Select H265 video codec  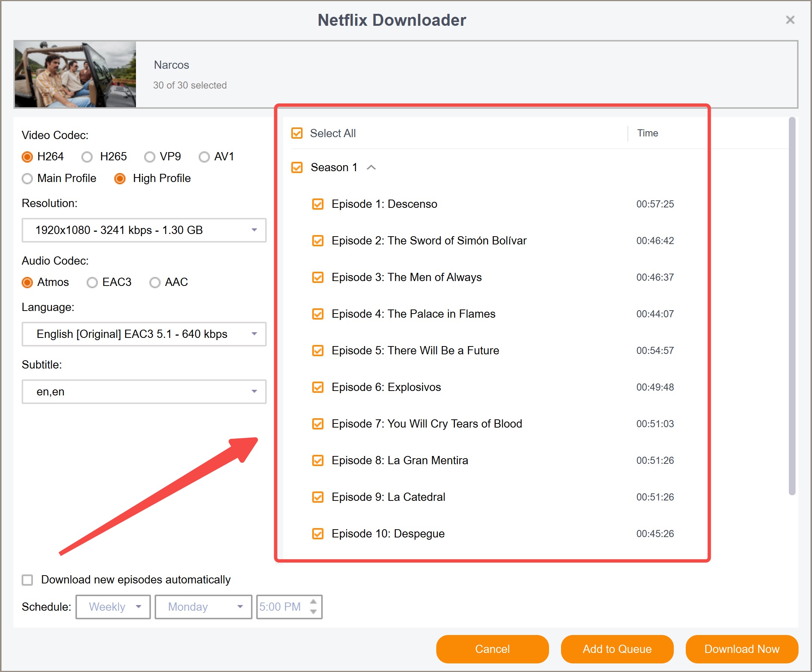pyautogui.click(x=87, y=157)
